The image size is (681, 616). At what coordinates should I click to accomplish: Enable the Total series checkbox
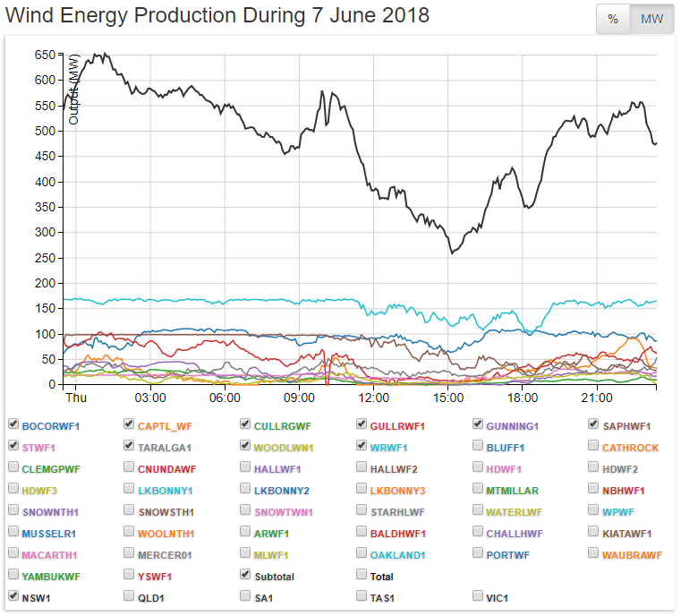[x=362, y=574]
